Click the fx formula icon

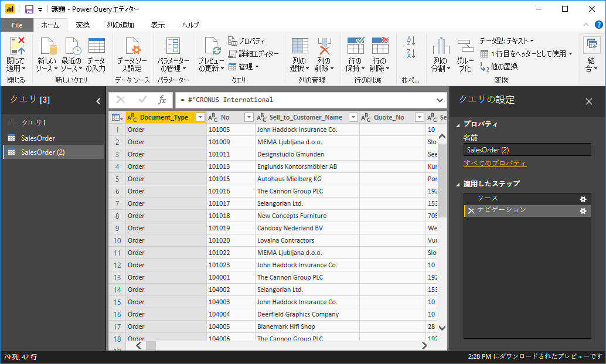point(162,100)
